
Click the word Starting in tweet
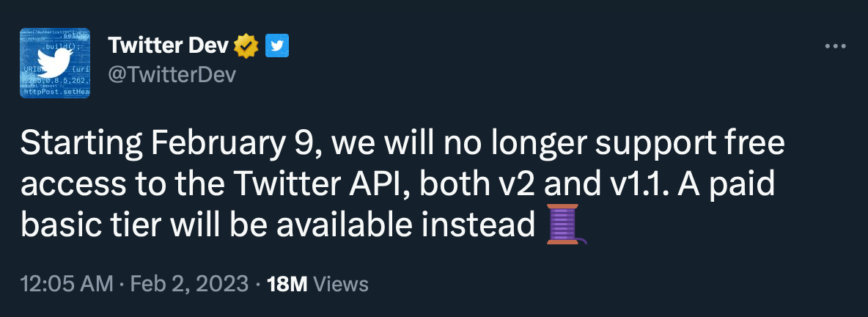(81, 144)
